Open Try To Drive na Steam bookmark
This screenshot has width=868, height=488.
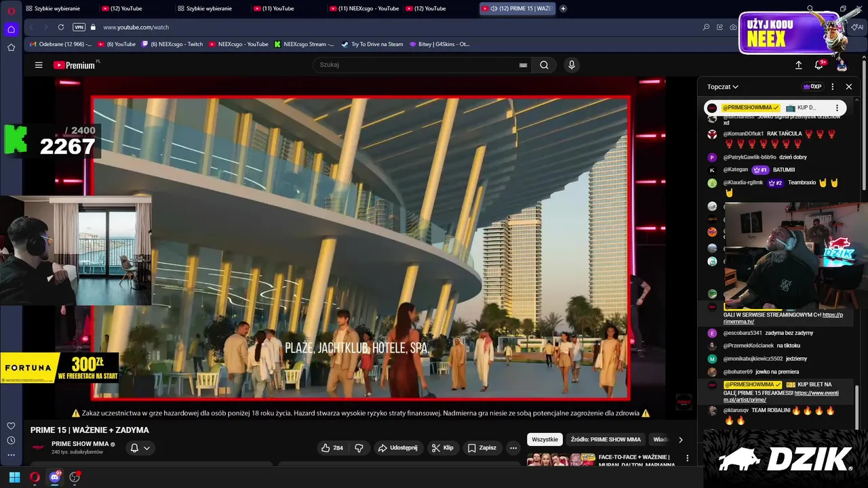tap(372, 44)
